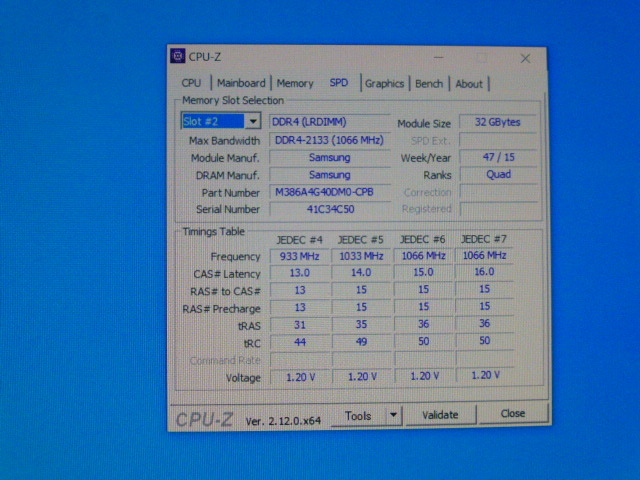The height and width of the screenshot is (480, 640).
Task: Click the Close button
Action: (x=513, y=413)
